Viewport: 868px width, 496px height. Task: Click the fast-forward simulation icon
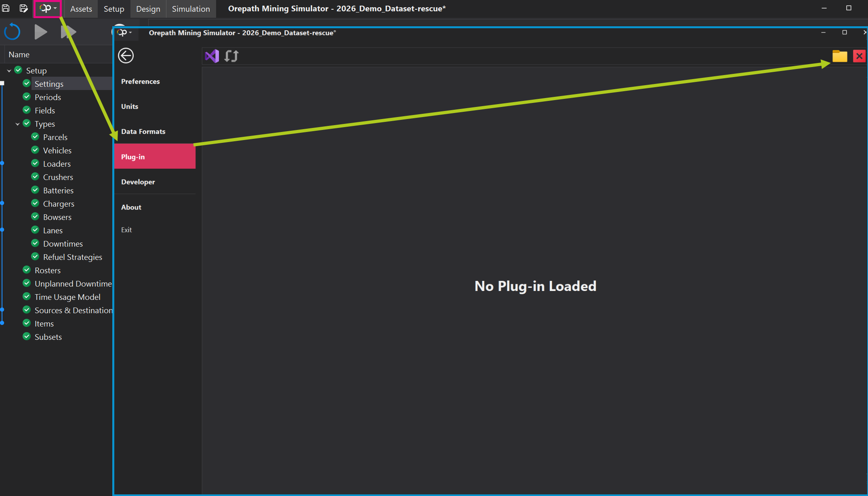point(68,31)
